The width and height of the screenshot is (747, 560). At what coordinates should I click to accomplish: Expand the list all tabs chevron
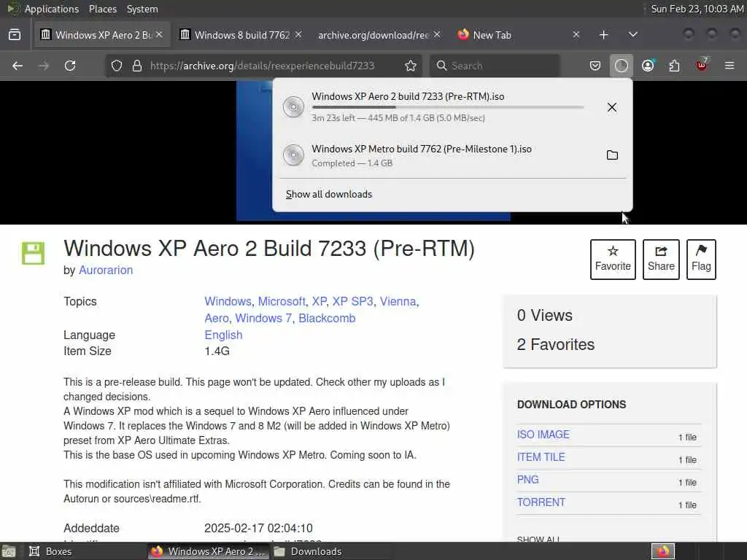pyautogui.click(x=633, y=35)
